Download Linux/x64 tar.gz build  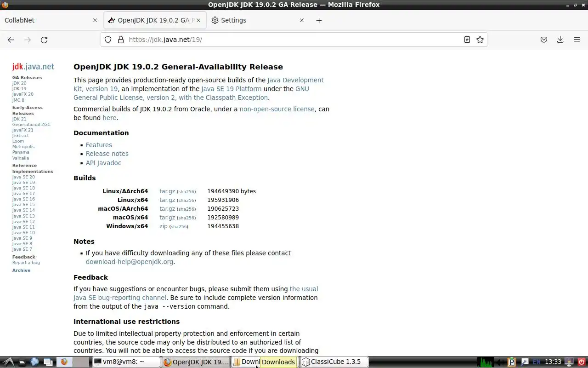pyautogui.click(x=167, y=200)
